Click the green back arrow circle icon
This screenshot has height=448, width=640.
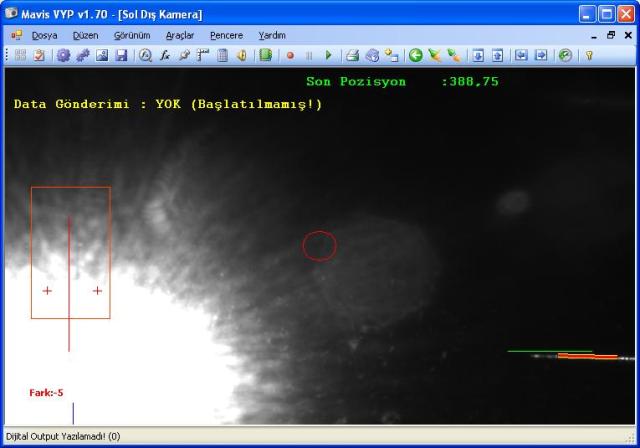416,55
